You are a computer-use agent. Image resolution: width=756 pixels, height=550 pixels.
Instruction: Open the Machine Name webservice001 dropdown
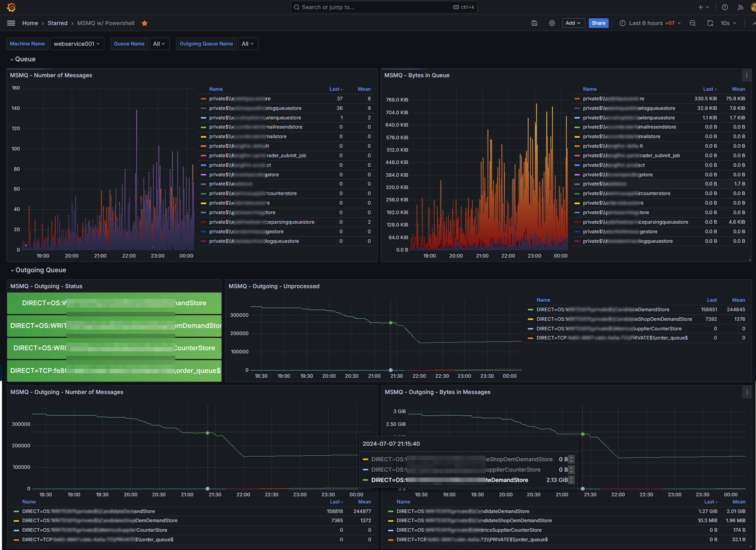[77, 44]
